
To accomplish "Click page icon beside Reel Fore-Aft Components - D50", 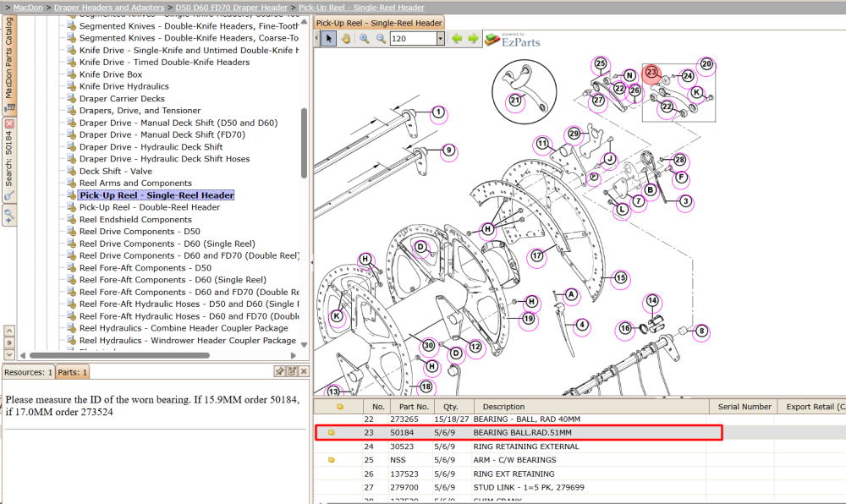I will [x=71, y=268].
